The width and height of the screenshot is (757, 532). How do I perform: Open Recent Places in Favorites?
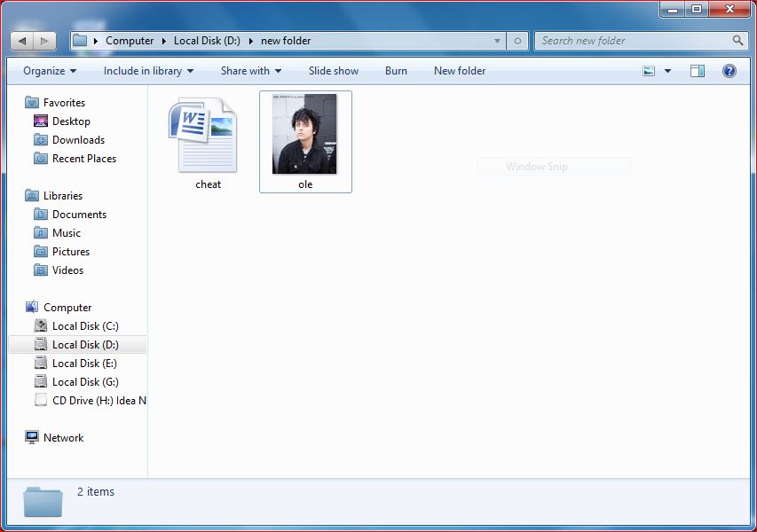pyautogui.click(x=75, y=159)
